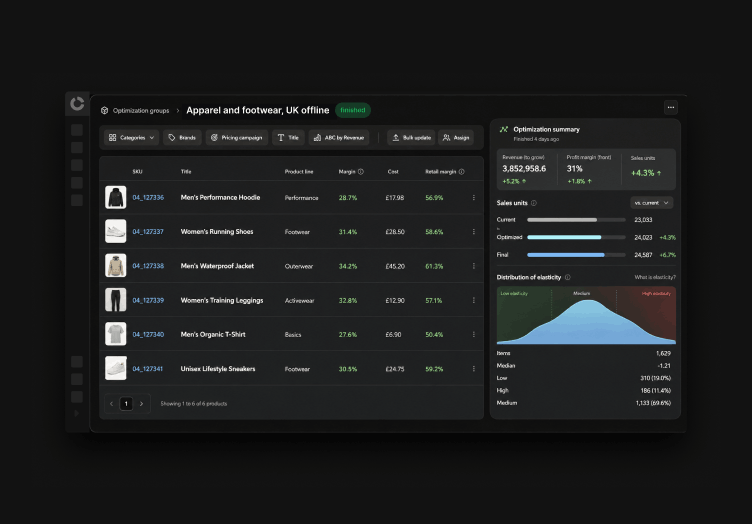752x524 pixels.
Task: Click the Sales units info icon
Action: [x=534, y=203]
